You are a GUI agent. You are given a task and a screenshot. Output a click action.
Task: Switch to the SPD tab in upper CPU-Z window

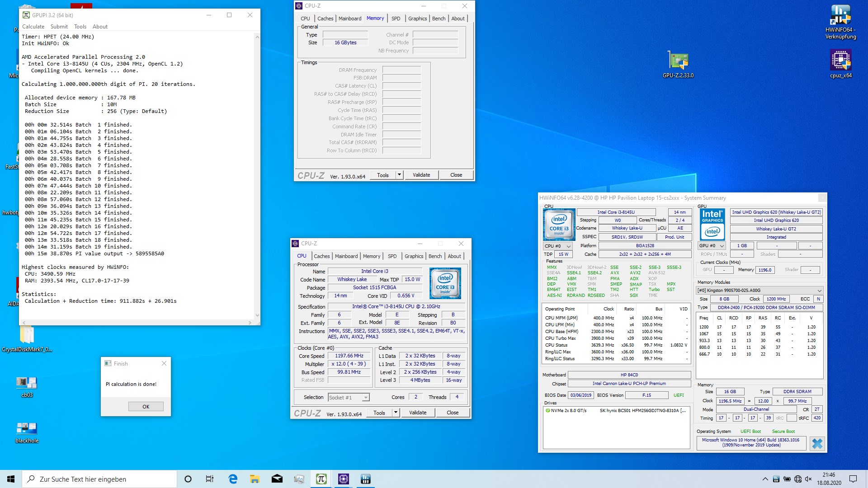tap(396, 19)
